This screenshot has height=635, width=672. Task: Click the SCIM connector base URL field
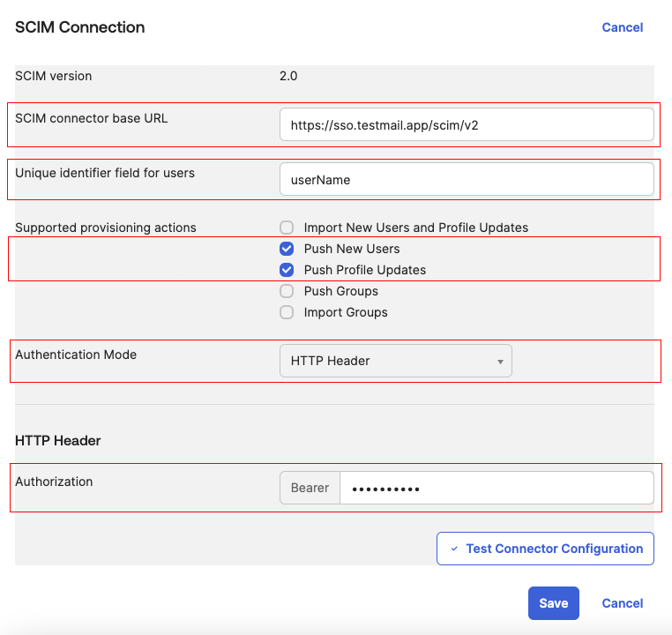pos(467,124)
